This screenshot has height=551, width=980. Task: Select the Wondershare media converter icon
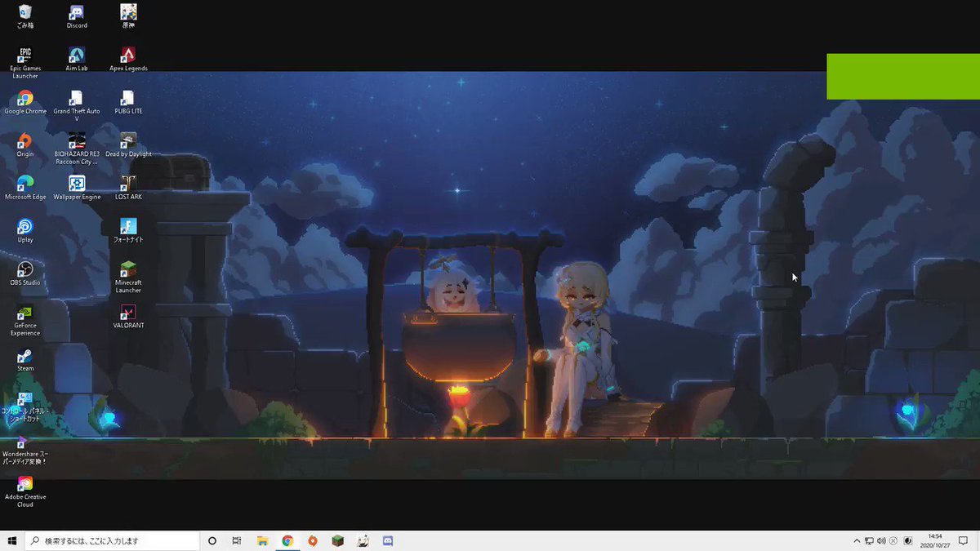(x=25, y=450)
